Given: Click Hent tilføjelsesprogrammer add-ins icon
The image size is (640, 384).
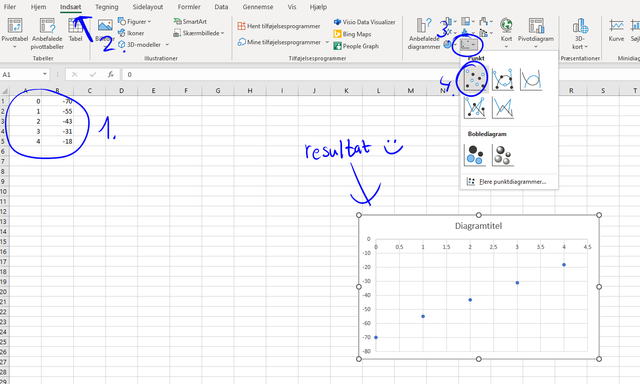Looking at the screenshot, I should 242,26.
